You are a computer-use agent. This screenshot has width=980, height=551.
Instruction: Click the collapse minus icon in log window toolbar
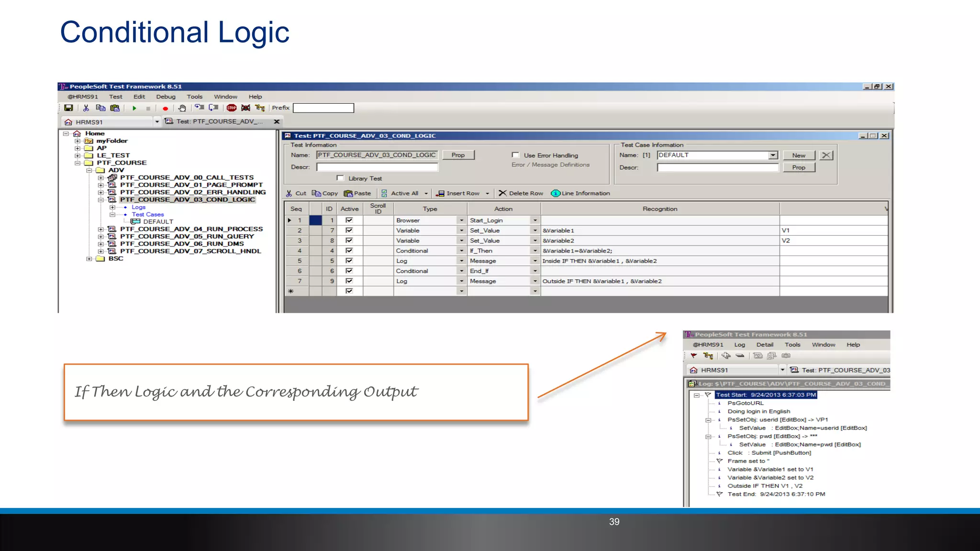pos(740,355)
